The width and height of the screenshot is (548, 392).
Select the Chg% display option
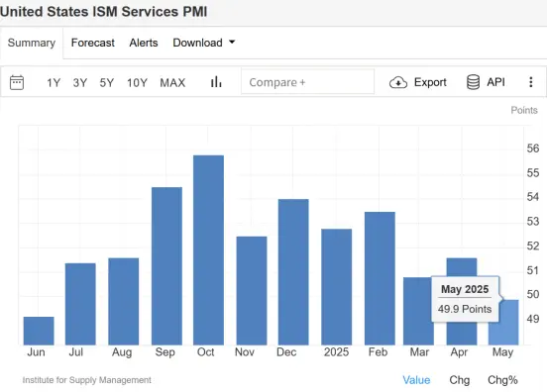502,380
